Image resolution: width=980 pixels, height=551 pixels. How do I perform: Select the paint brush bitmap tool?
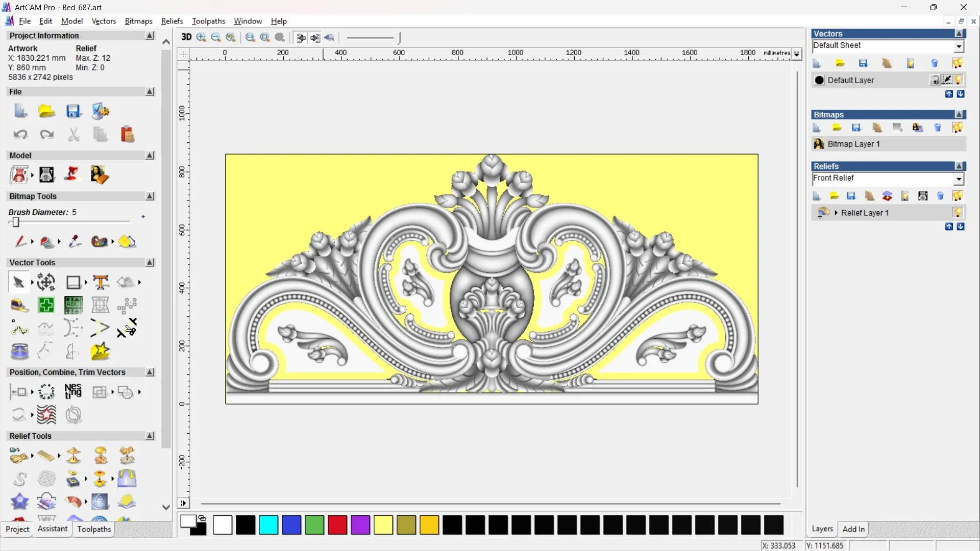(x=20, y=241)
